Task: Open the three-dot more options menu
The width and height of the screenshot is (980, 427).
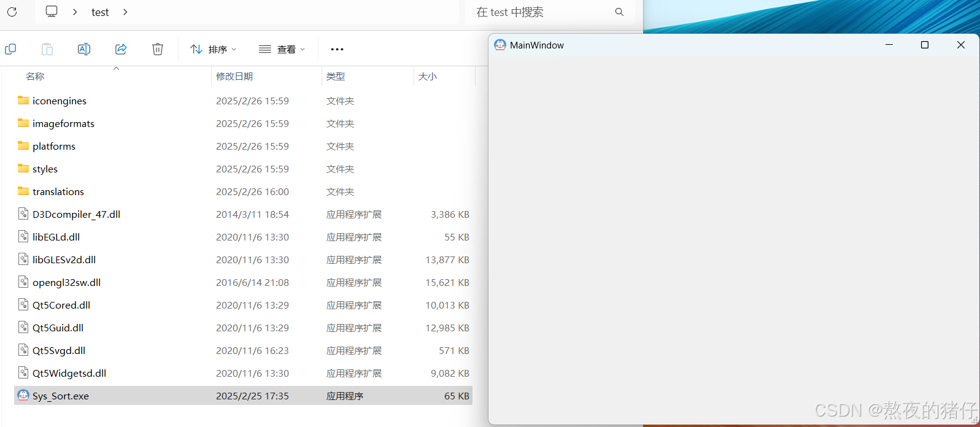Action: click(337, 49)
